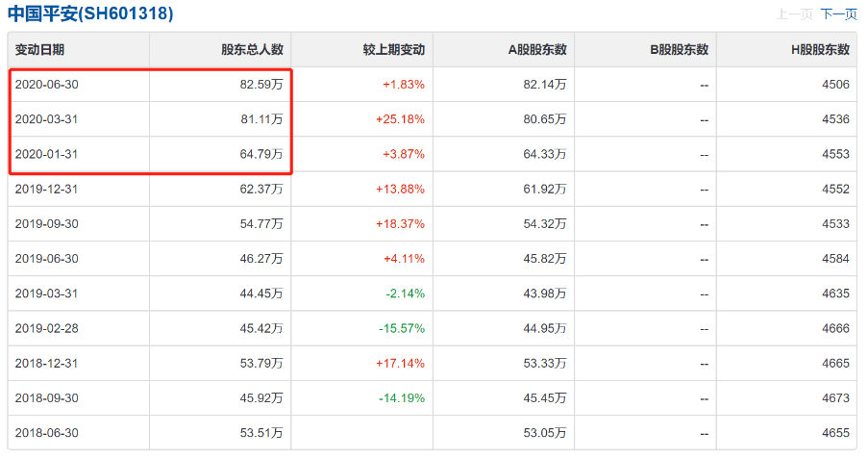Select total shareholders value 45.42万
The height and width of the screenshot is (459, 868).
click(261, 328)
